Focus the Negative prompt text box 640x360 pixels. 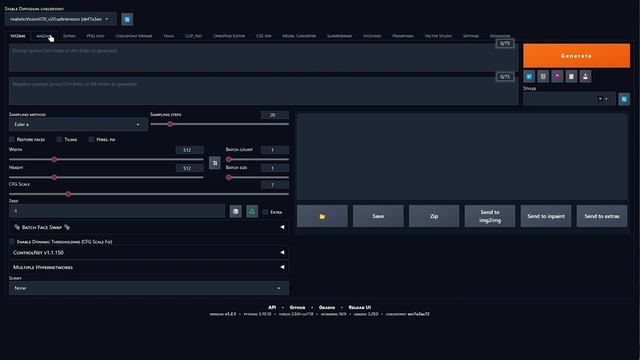[263, 91]
